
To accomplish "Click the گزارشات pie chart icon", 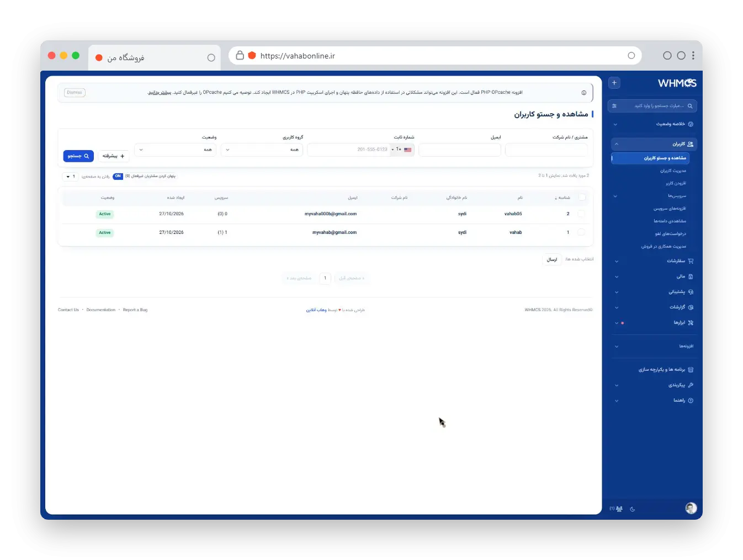I will coord(691,307).
